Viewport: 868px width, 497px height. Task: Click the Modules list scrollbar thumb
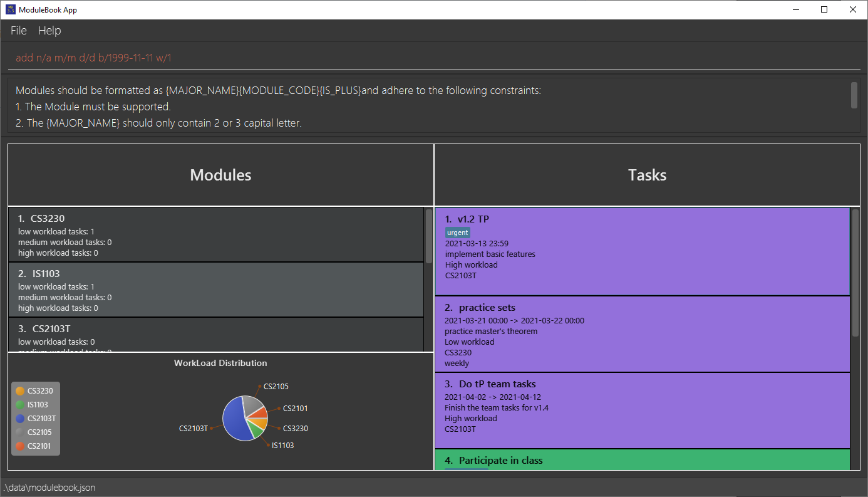click(x=429, y=236)
